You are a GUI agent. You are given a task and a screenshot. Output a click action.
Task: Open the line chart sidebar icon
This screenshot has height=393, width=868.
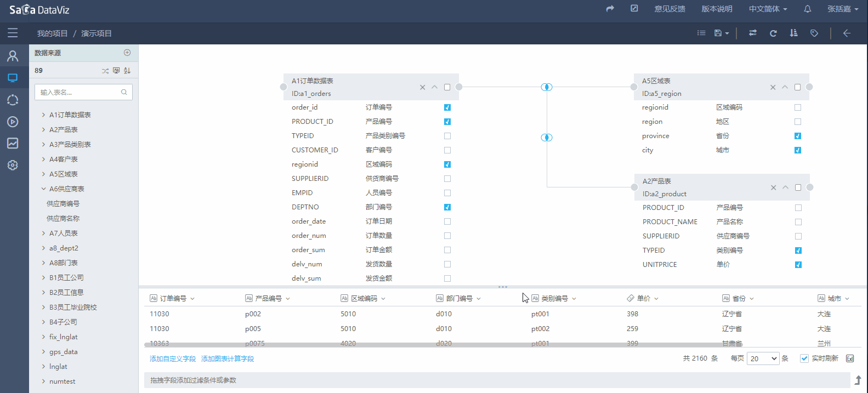pyautogui.click(x=13, y=143)
